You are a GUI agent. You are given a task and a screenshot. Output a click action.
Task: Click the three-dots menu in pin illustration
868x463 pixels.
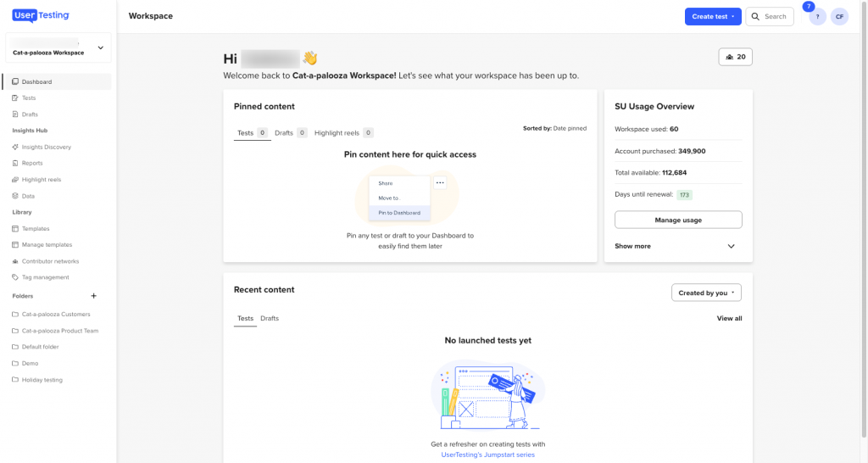pos(440,183)
